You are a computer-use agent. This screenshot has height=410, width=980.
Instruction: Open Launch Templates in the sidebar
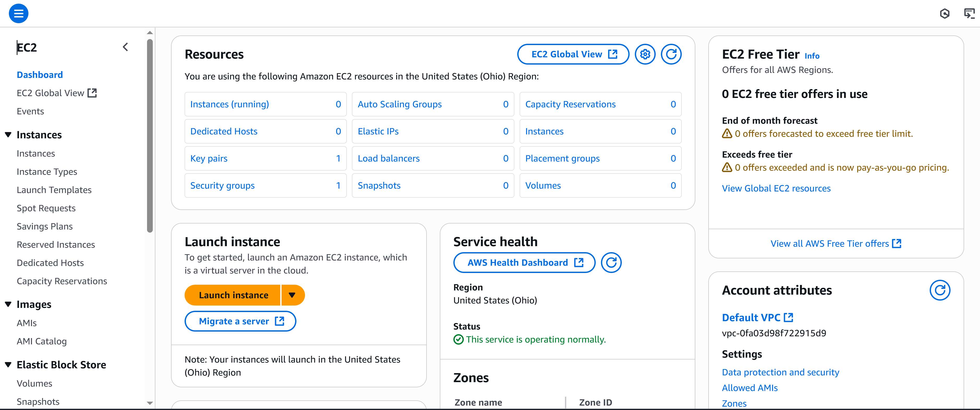(x=54, y=190)
